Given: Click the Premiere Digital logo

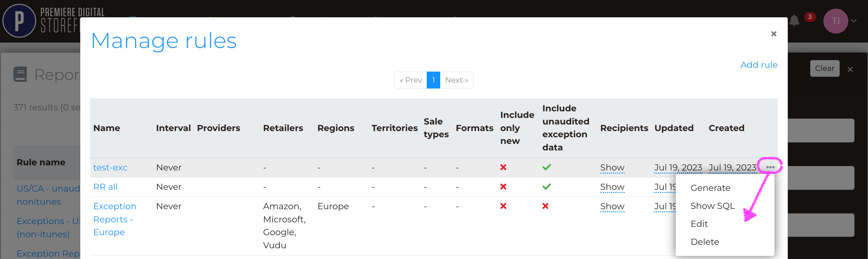Looking at the screenshot, I should [x=19, y=21].
